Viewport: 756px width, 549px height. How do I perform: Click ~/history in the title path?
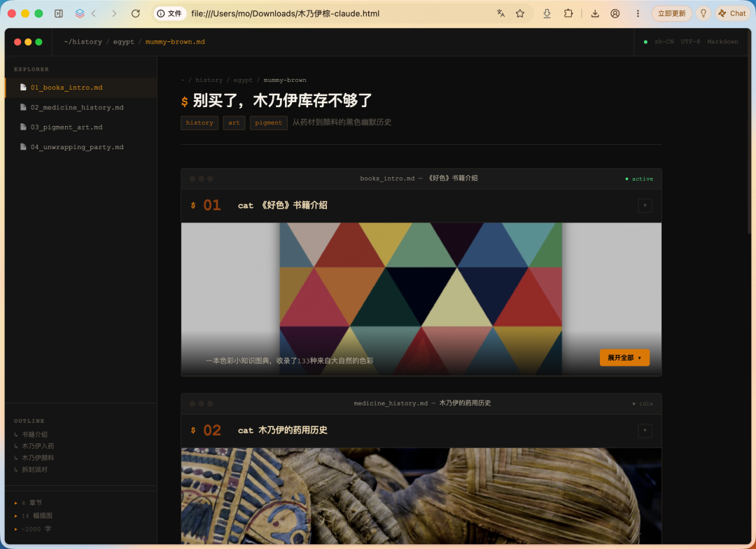click(x=83, y=42)
